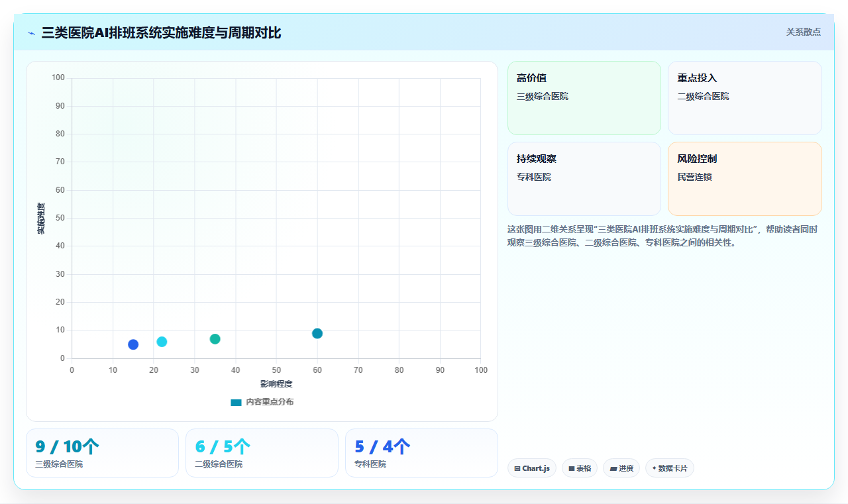
Task: Click the 影响程度 x-axis label
Action: [x=276, y=383]
